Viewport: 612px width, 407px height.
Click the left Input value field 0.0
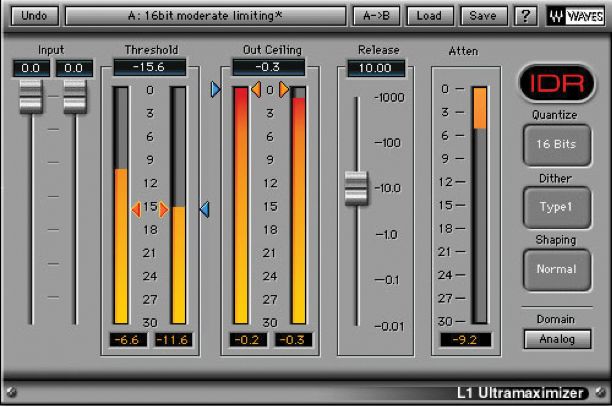click(31, 68)
